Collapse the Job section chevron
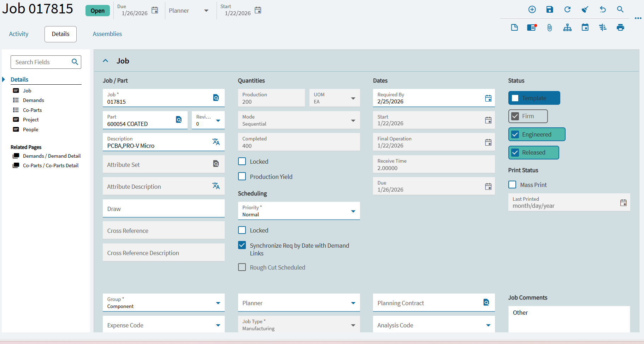644x344 pixels. pyautogui.click(x=105, y=61)
